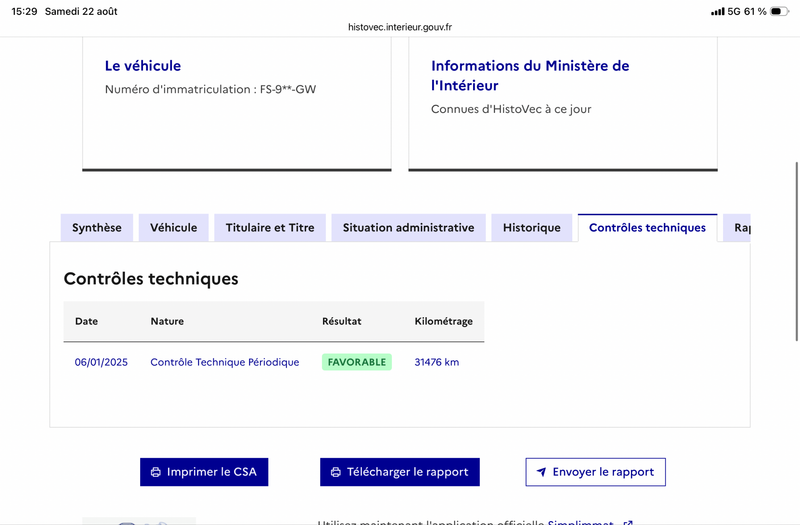The width and height of the screenshot is (800, 525).
Task: Click the Nature column header
Action: pyautogui.click(x=167, y=321)
